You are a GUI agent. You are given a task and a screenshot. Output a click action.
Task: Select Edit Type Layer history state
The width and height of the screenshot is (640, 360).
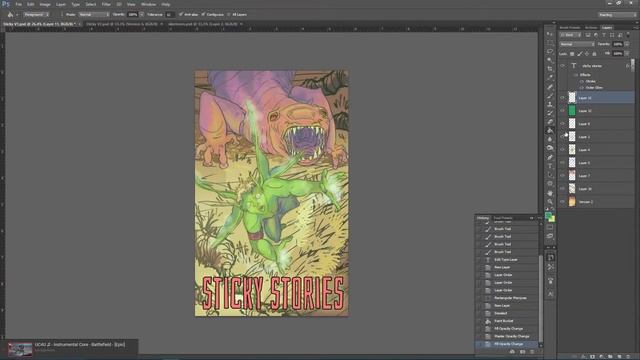pyautogui.click(x=507, y=260)
